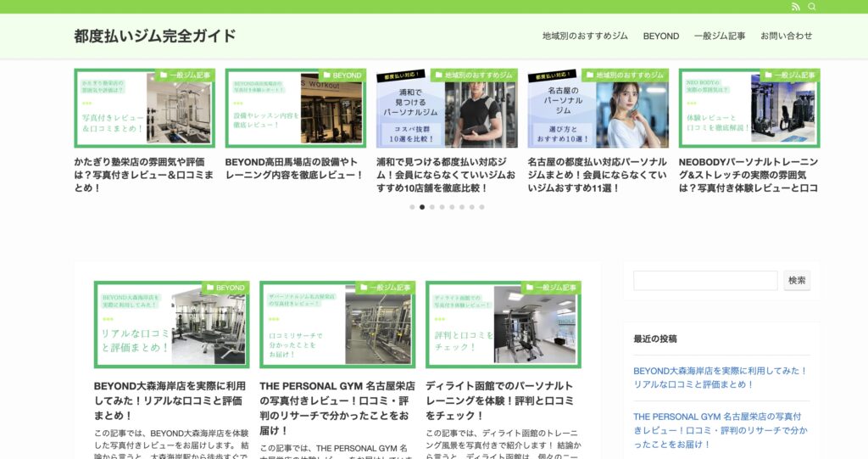This screenshot has height=459, width=868.
Task: Select the first carousel pagination dot
Action: 412,207
